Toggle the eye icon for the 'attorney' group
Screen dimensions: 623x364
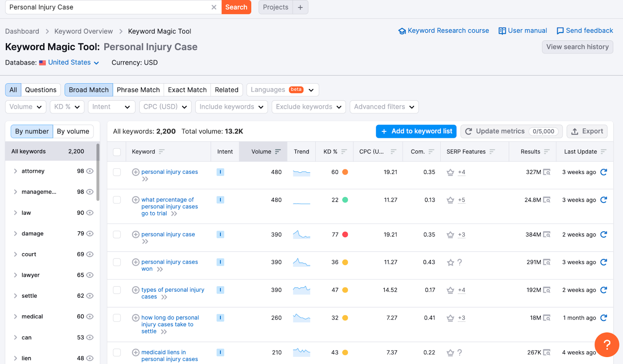tap(90, 171)
